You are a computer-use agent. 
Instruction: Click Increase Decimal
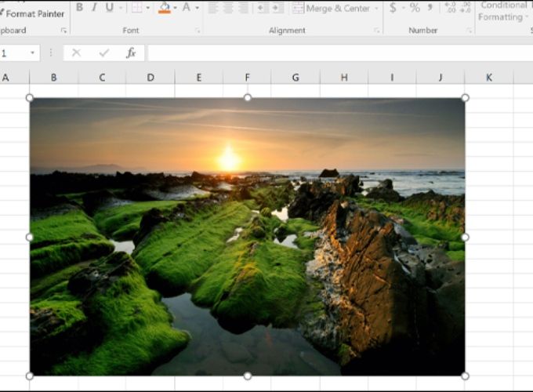point(450,8)
